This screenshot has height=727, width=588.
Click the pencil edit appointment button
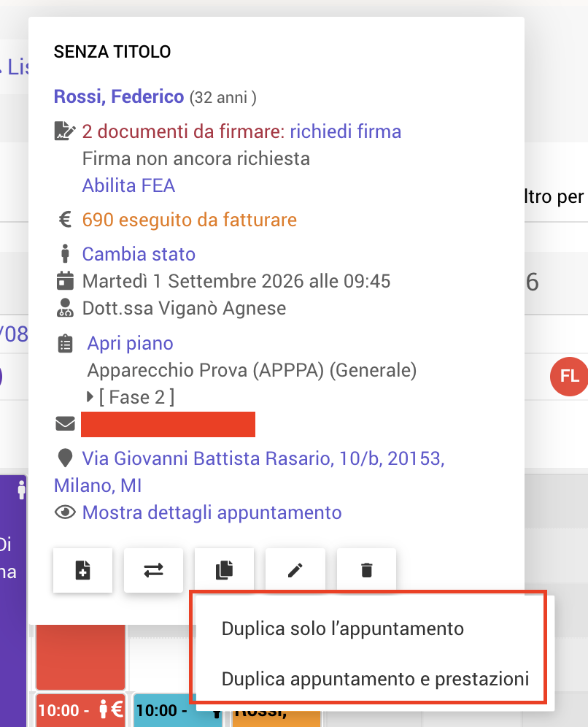coord(295,570)
